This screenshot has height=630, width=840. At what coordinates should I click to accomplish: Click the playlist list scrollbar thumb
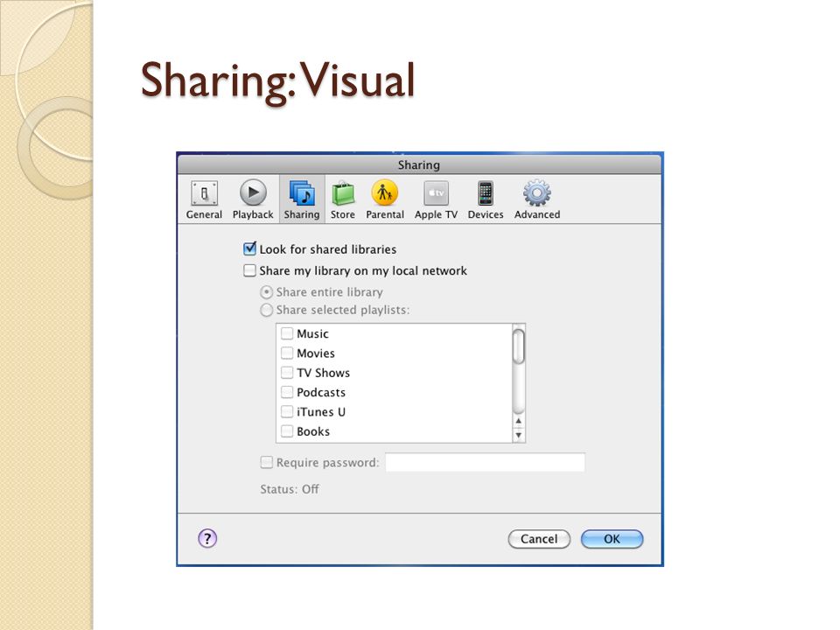[519, 346]
